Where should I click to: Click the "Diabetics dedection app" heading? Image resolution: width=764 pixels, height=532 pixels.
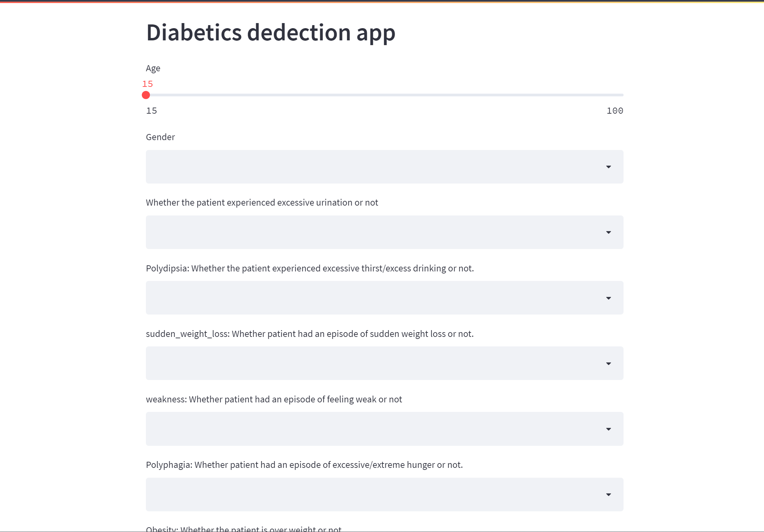click(x=270, y=33)
